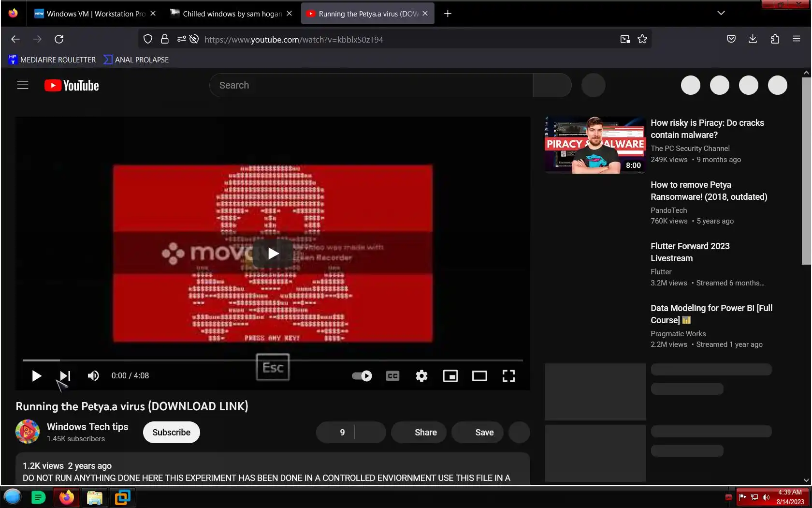Open Firefox Downloads panel
This screenshot has height=508, width=812.
753,39
